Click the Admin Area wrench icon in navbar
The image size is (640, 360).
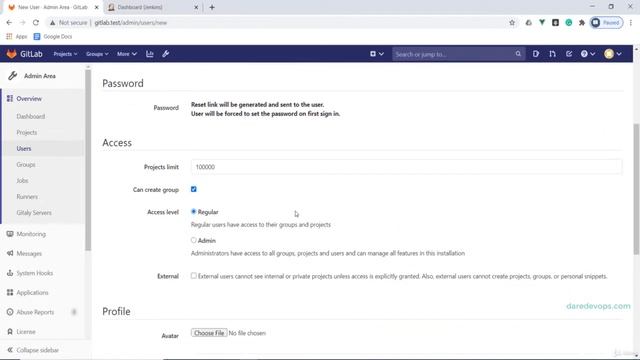166,54
